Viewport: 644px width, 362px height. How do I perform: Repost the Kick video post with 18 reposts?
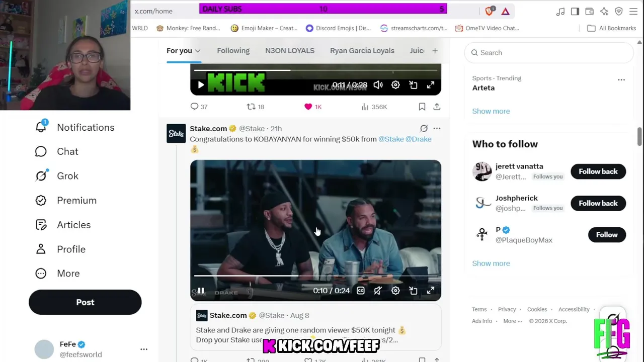coord(251,107)
